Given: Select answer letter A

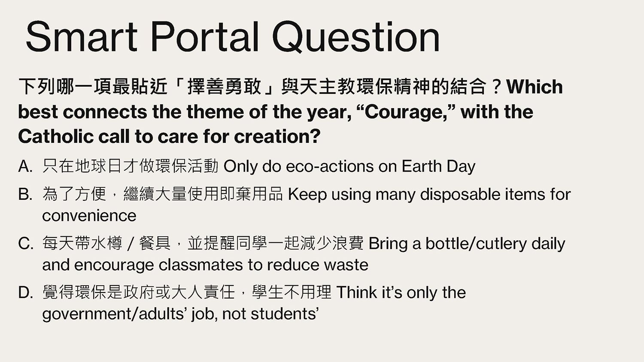Looking at the screenshot, I should coord(25,166).
